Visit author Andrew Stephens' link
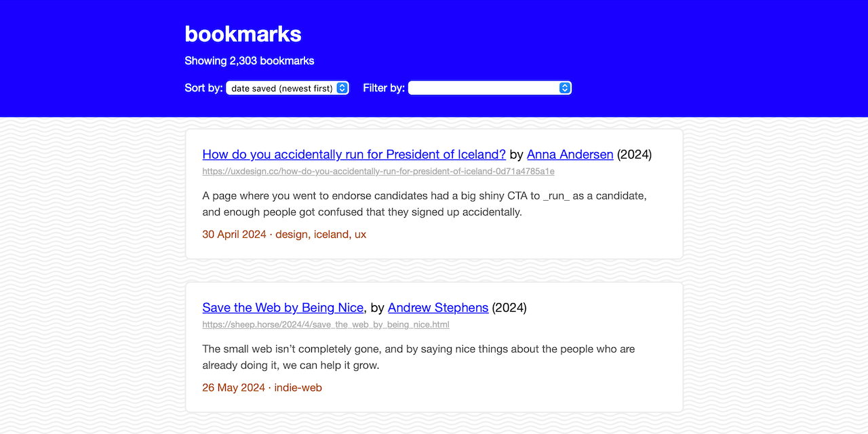The image size is (868, 434). pyautogui.click(x=438, y=308)
